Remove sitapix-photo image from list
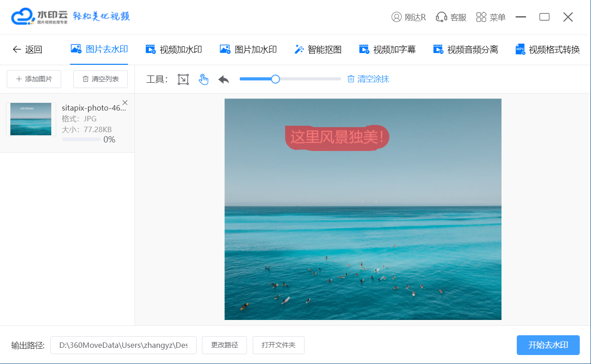The width and height of the screenshot is (591, 364). coord(125,102)
